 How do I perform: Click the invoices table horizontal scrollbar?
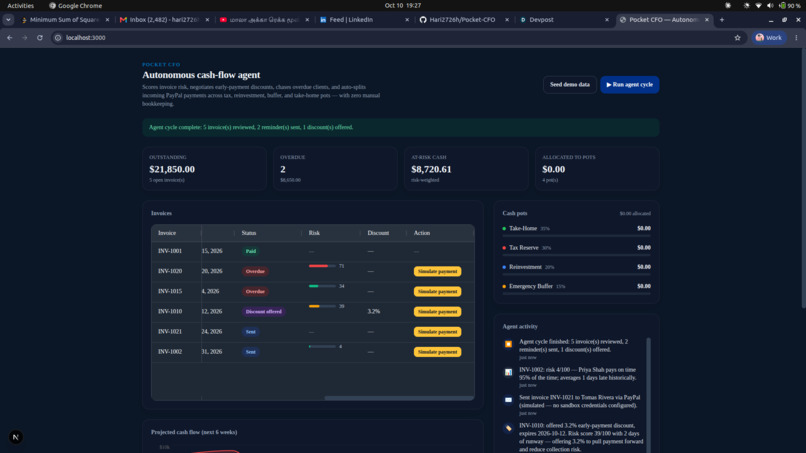(x=399, y=398)
